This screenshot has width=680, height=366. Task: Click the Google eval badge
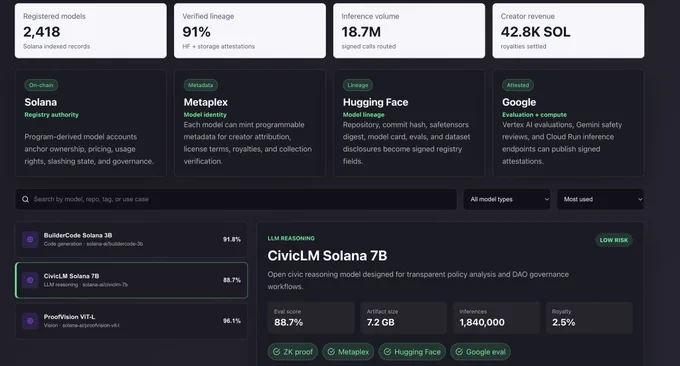[481, 352]
